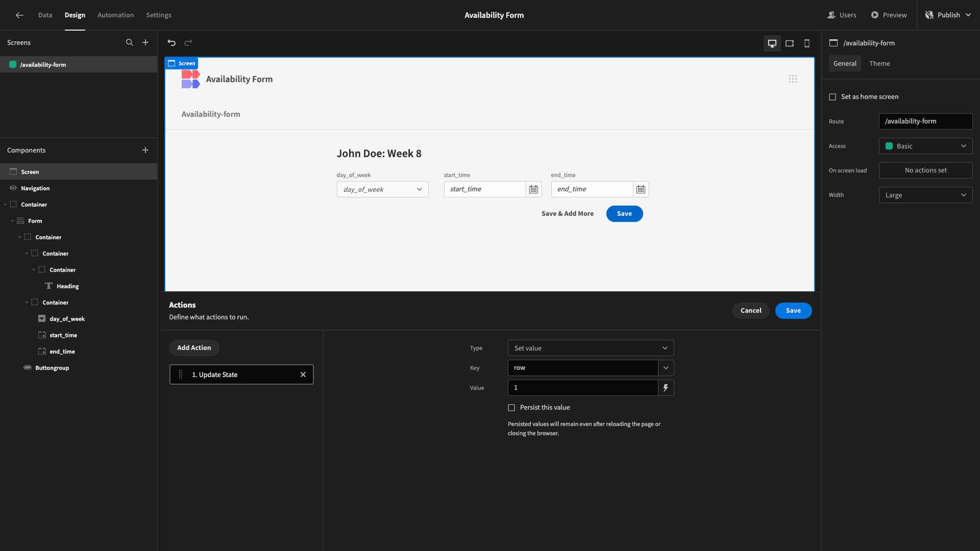
Task: Edit the Route input field
Action: click(x=925, y=121)
